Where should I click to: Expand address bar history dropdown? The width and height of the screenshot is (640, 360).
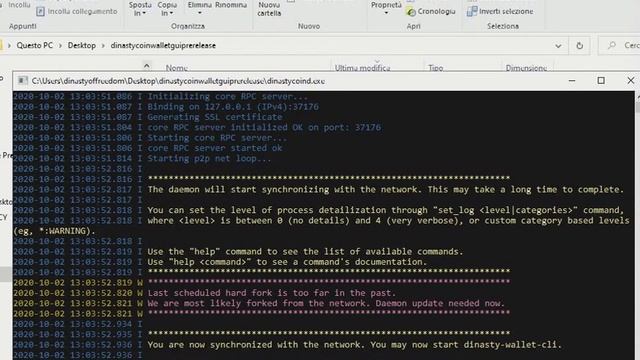tap(558, 46)
